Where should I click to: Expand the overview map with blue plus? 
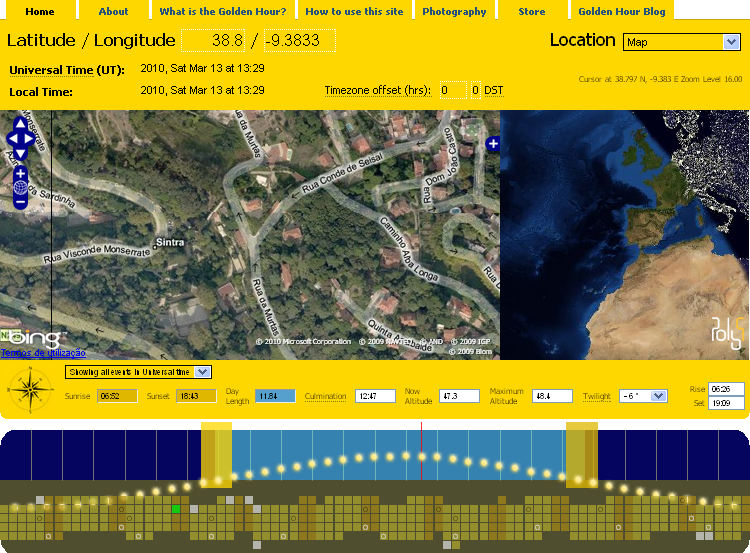493,144
